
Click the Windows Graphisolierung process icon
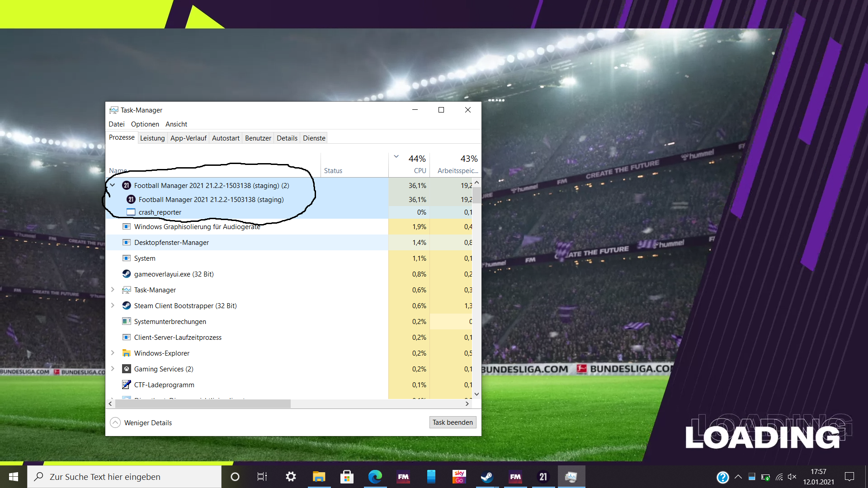pos(127,226)
